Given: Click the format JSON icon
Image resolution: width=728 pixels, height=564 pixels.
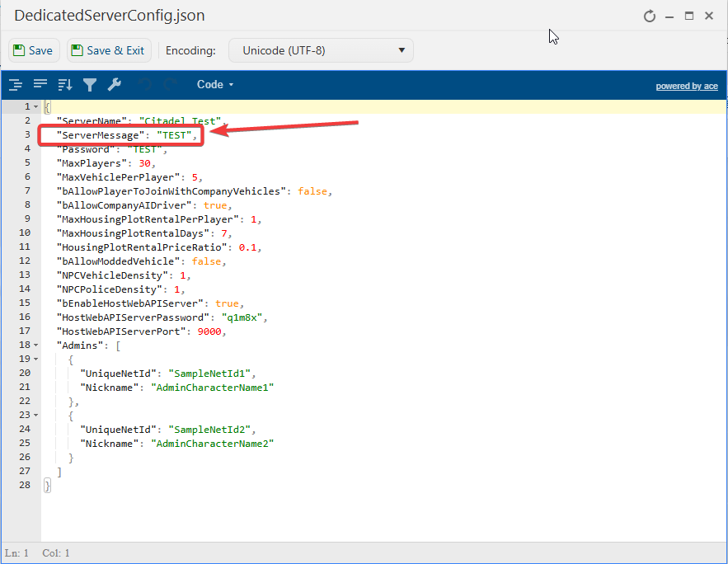Looking at the screenshot, I should click(16, 84).
